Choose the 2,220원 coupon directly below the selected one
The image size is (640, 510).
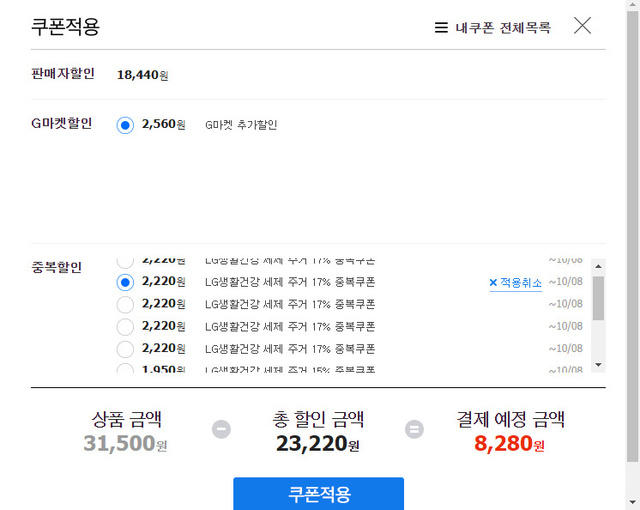125,304
